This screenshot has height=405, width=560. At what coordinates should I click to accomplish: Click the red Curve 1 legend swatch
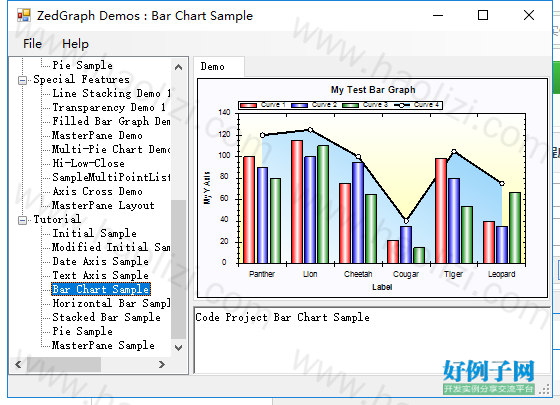pos(249,105)
